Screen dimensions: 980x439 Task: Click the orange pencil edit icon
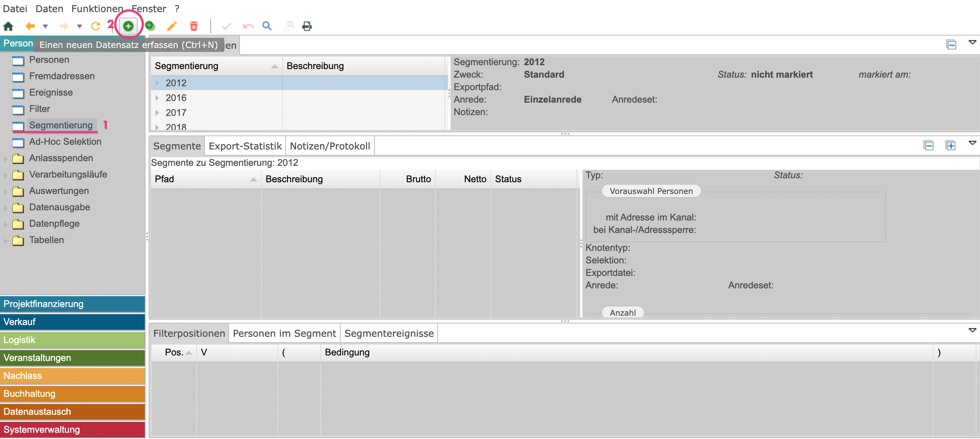tap(172, 26)
